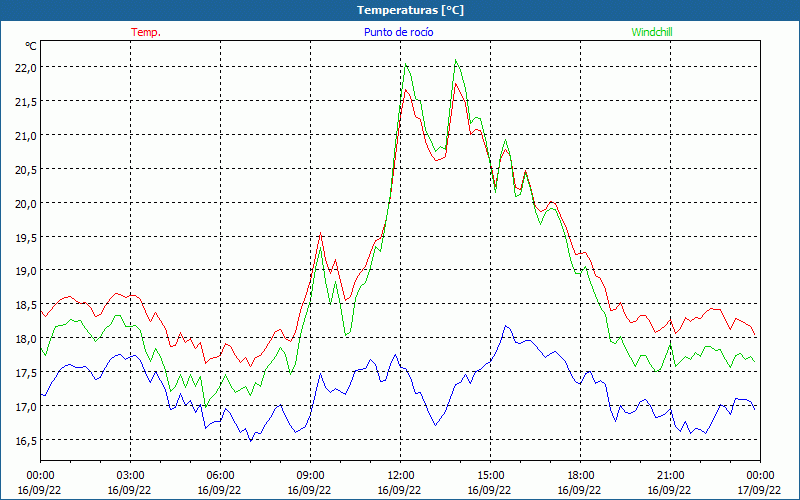800x500 pixels.
Task: Click the 18,0 y-axis value
Action: [24, 339]
